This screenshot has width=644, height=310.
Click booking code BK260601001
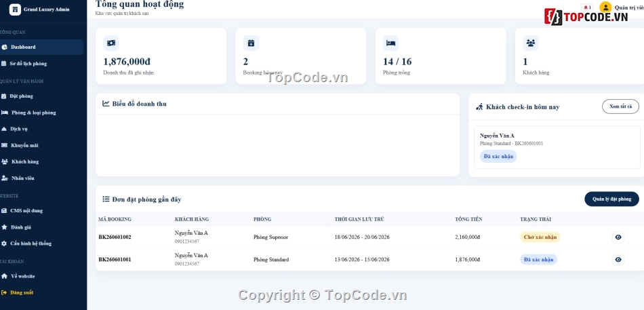(x=115, y=259)
